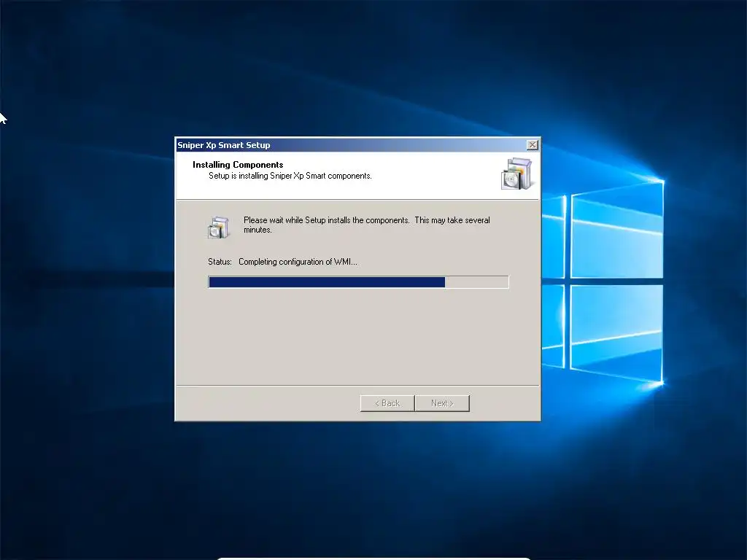The width and height of the screenshot is (747, 560).
Task: Click the Next button in setup wizard
Action: click(x=442, y=403)
